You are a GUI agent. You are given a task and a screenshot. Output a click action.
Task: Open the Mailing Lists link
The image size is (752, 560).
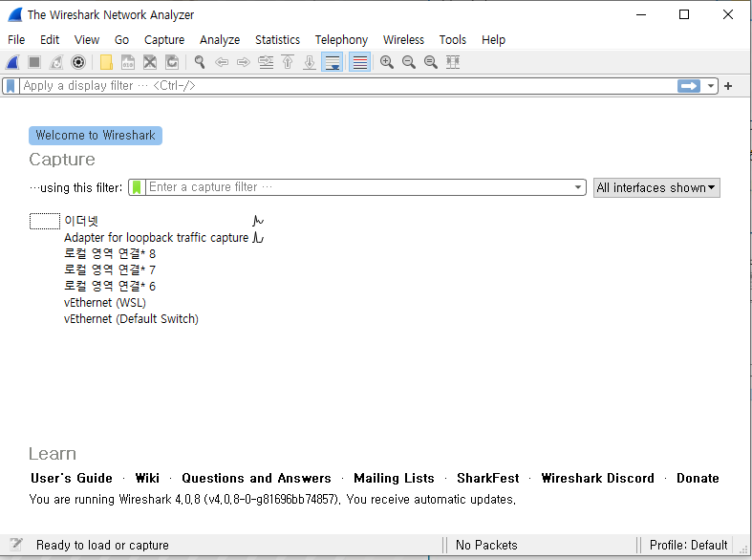[x=394, y=479]
